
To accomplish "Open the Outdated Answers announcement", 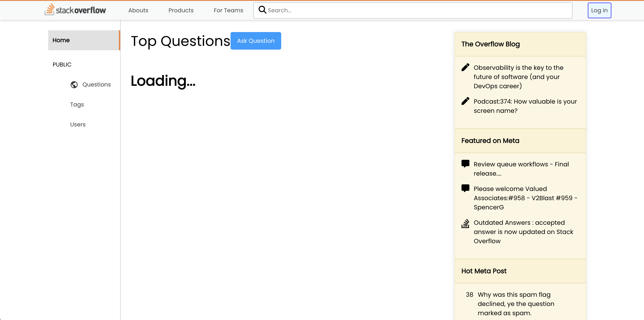I will pyautogui.click(x=524, y=231).
